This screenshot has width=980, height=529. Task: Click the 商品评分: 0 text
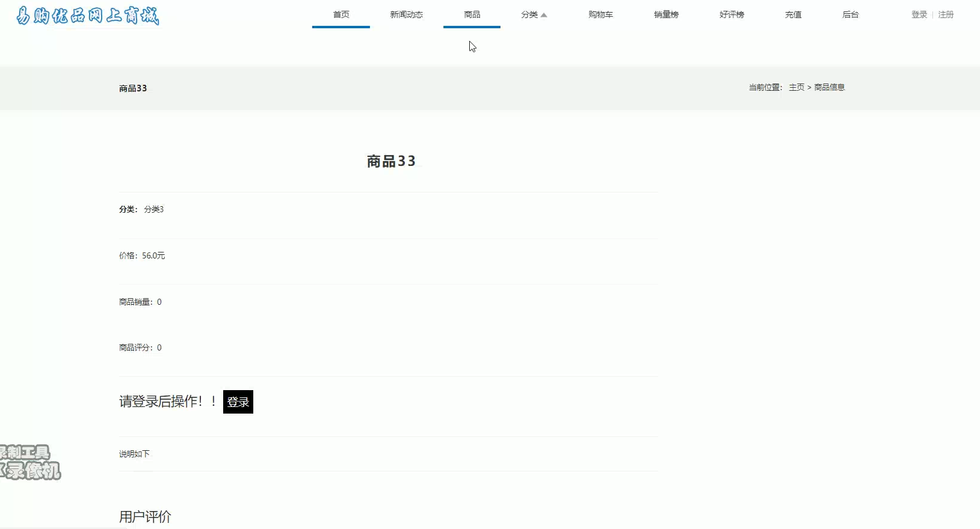(140, 347)
